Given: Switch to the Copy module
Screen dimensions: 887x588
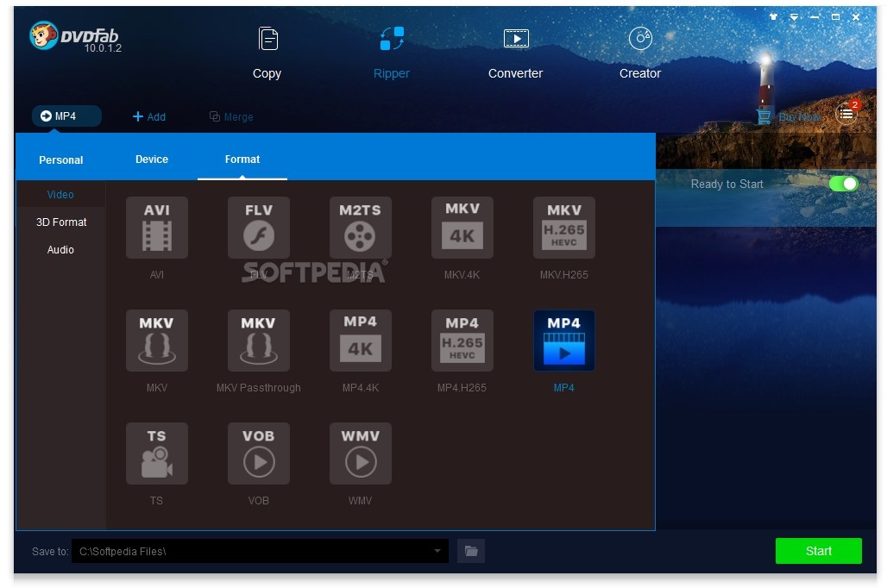Looking at the screenshot, I should pos(267,52).
